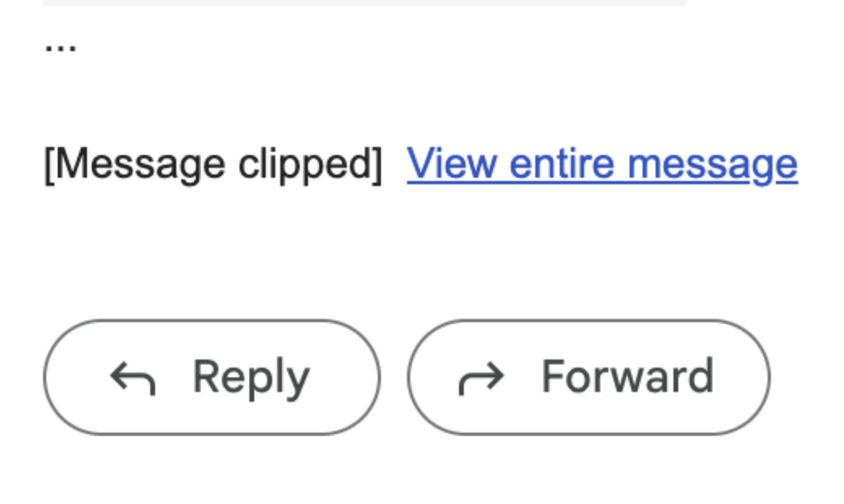This screenshot has height=504, width=844.
Task: Click the curved left Reply arrow icon
Action: coord(132,378)
